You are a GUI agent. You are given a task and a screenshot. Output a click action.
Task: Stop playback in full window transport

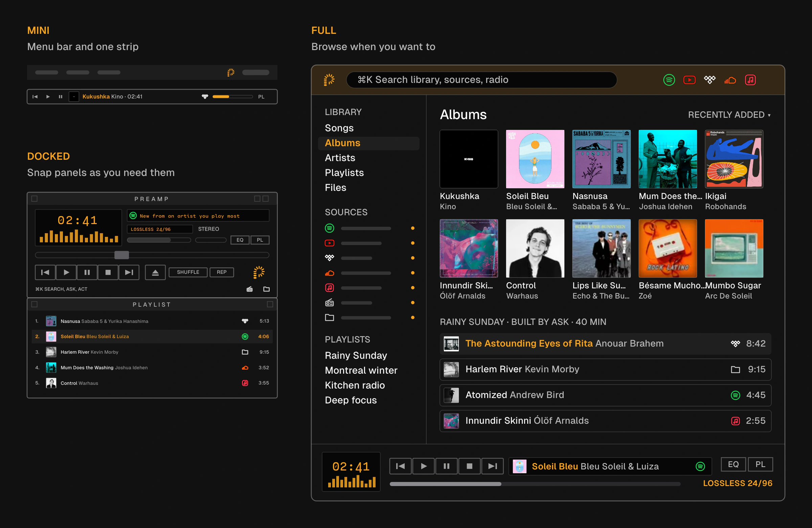pos(470,466)
